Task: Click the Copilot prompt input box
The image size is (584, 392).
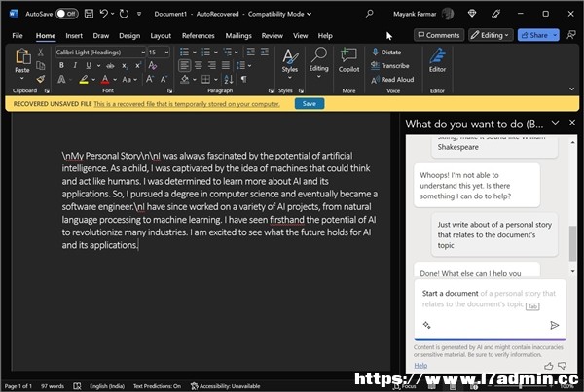Action: (491, 309)
